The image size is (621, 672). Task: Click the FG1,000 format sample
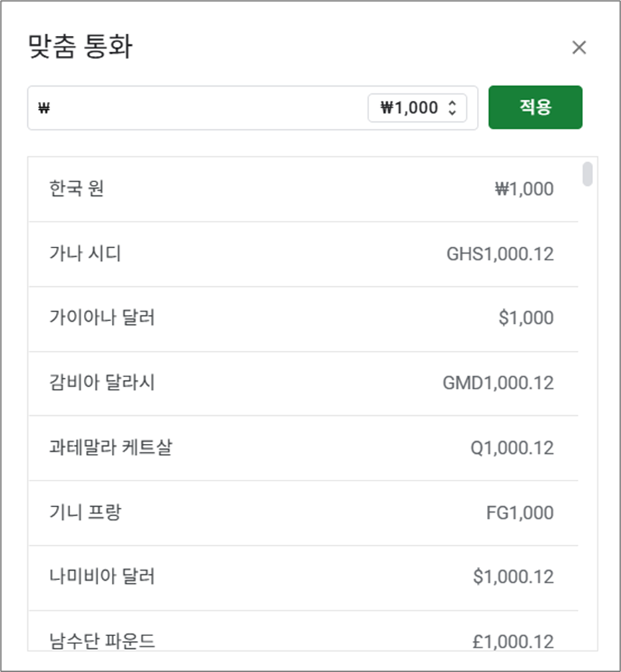tap(520, 513)
